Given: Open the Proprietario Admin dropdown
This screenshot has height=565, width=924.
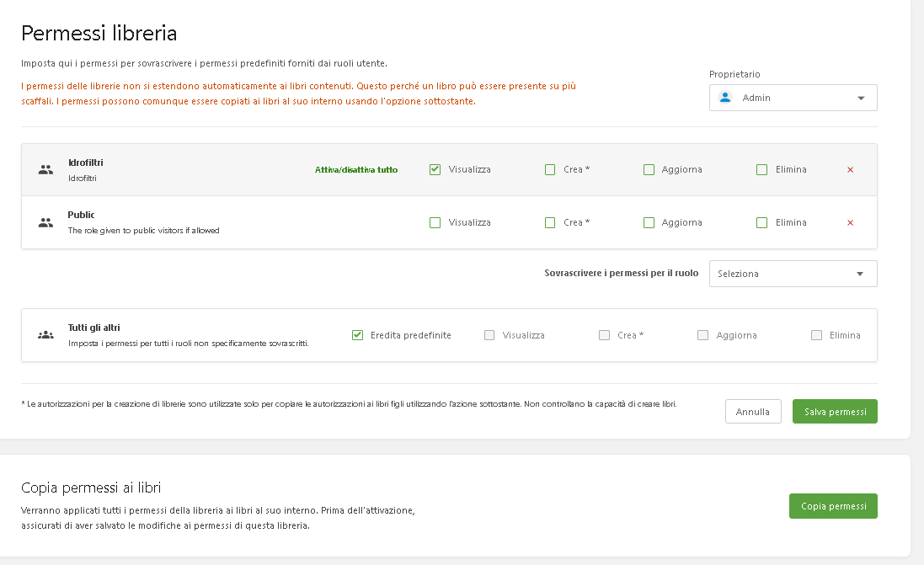Looking at the screenshot, I should 792,98.
